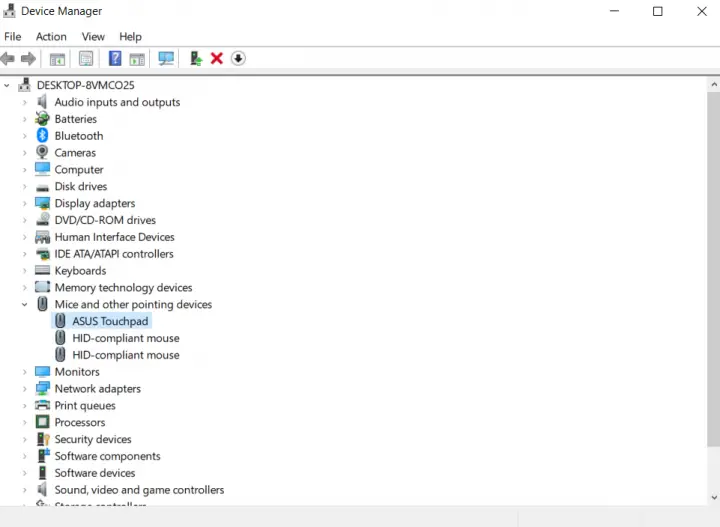The width and height of the screenshot is (720, 527).
Task: Expand the Monitors node chevron
Action: 24,372
